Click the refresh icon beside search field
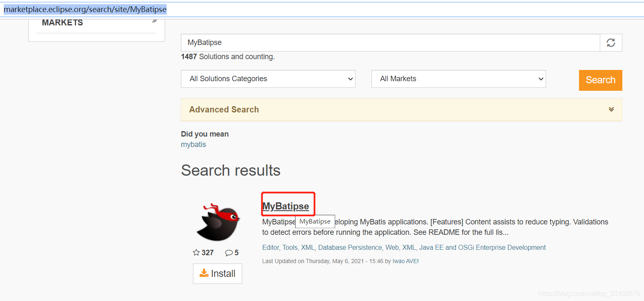Image resolution: width=644 pixels, height=301 pixels. 611,42
